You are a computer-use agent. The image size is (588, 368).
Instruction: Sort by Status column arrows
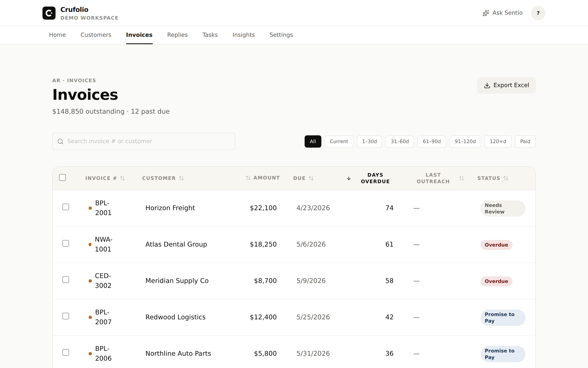pyautogui.click(x=506, y=178)
